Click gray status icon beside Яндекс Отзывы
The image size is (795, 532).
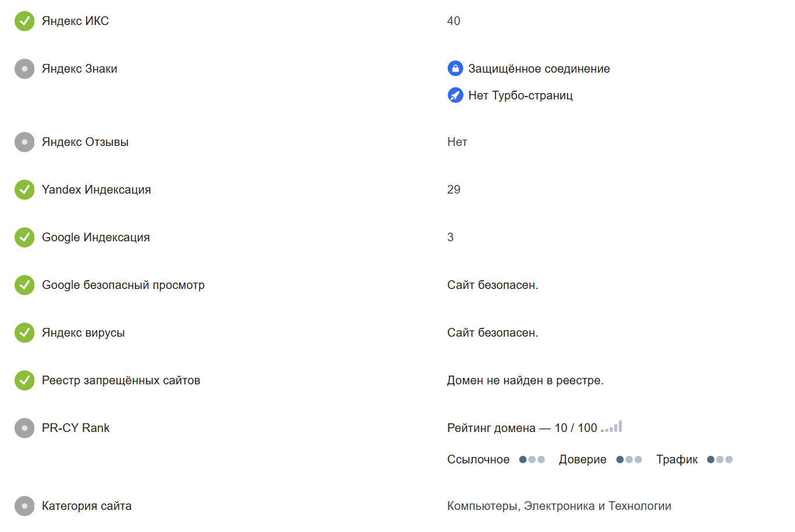pyautogui.click(x=24, y=142)
